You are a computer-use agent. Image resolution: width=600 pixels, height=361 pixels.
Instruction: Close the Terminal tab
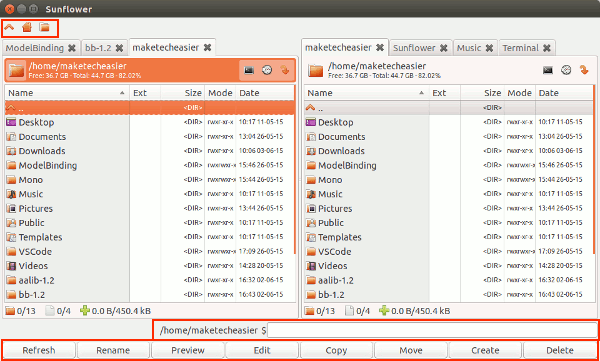547,48
